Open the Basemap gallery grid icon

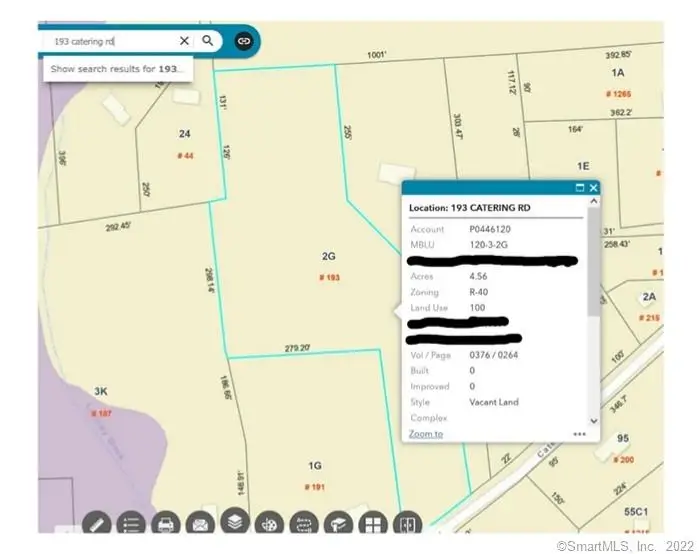[373, 524]
